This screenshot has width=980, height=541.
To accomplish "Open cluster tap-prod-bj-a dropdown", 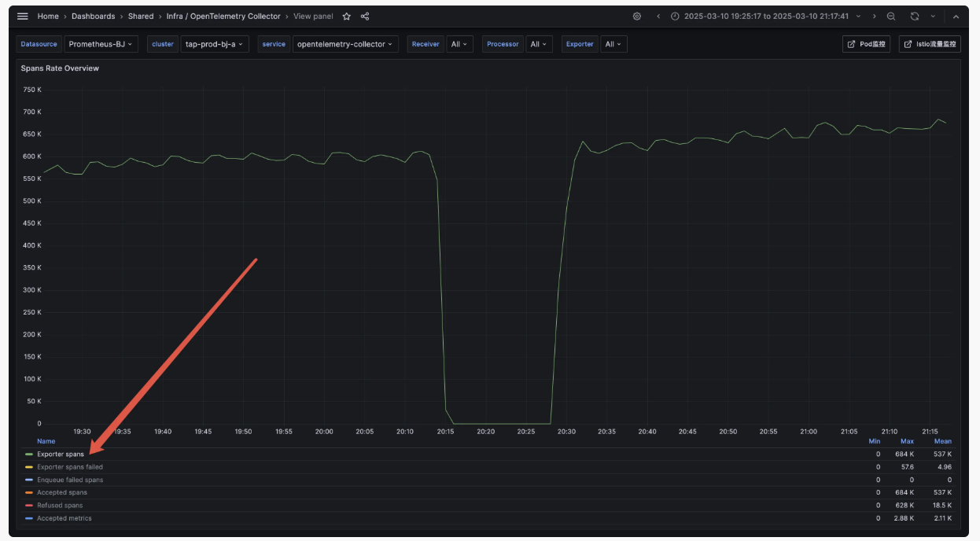I will click(215, 44).
